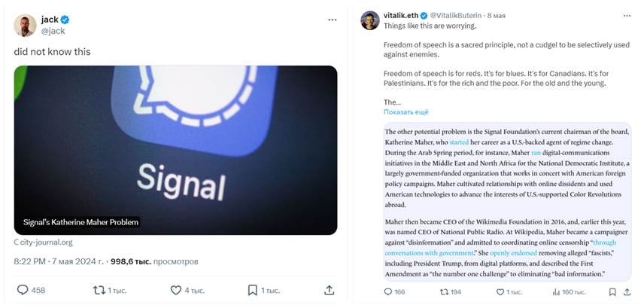Like jack's tweet with the heart icon

click(x=176, y=290)
